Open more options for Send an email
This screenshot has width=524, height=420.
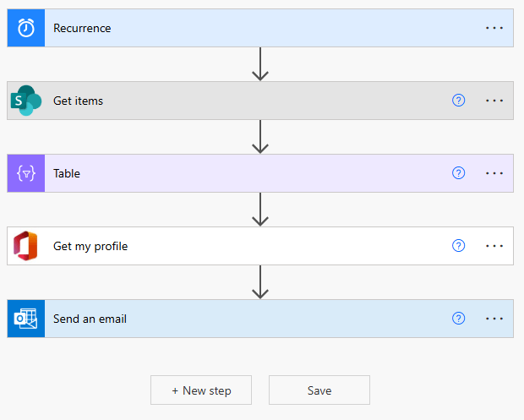point(494,319)
